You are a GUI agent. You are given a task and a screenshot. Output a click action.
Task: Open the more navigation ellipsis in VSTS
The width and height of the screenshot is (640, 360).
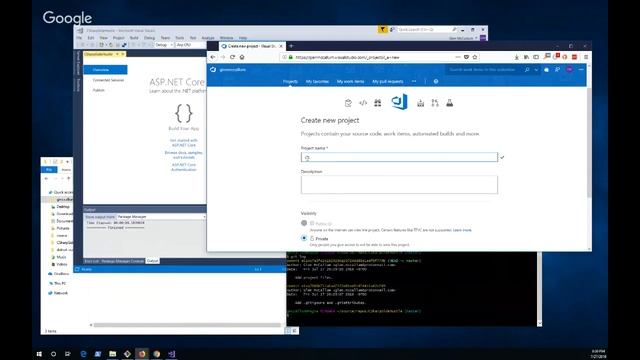click(414, 81)
